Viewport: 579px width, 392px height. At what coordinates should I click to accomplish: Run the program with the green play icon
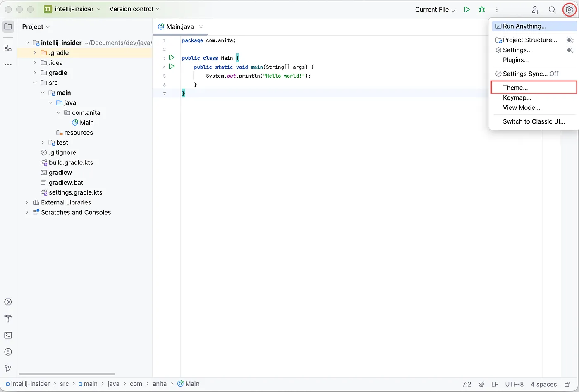[x=467, y=9]
